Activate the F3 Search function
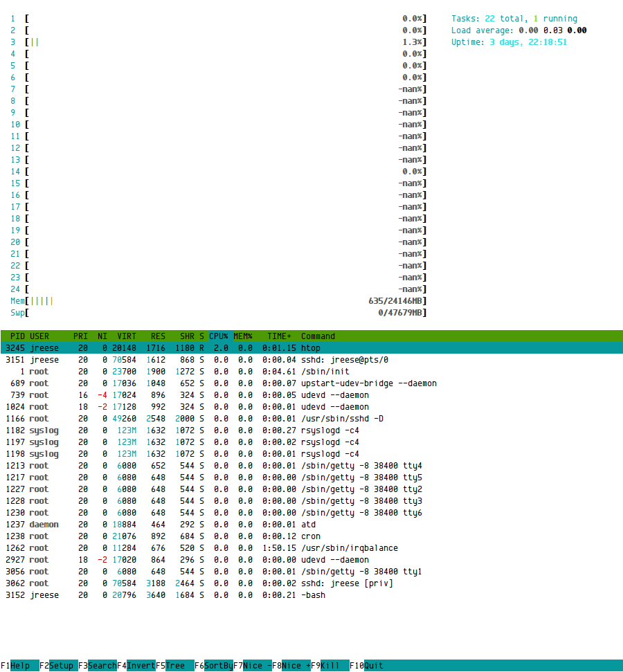Viewport: 623px width, 672px height. coord(98,666)
